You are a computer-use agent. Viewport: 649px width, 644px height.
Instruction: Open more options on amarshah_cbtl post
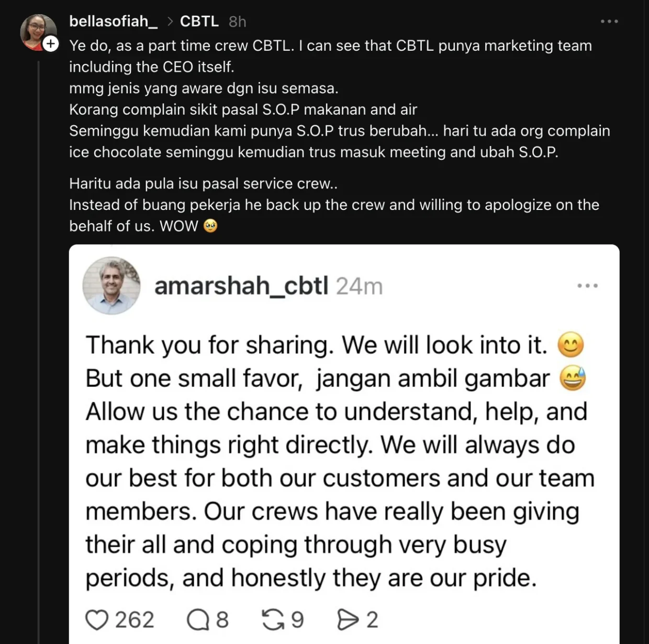(x=587, y=286)
